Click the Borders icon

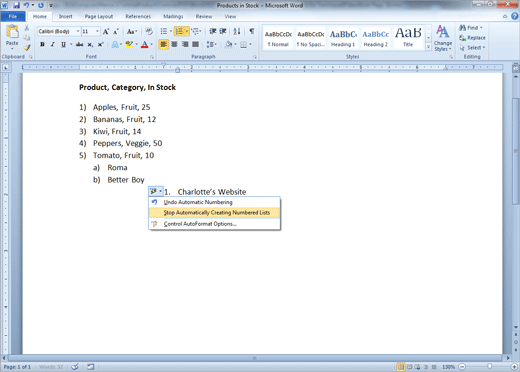tap(244, 44)
